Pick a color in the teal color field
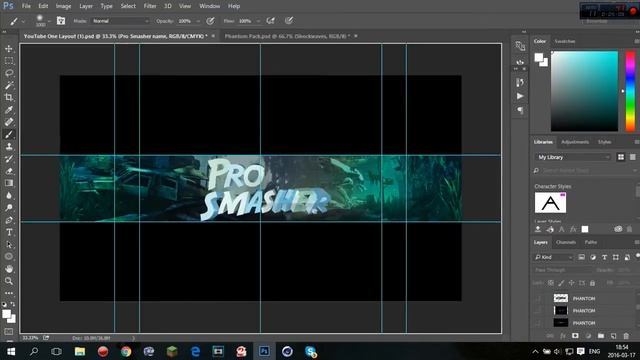Screen dimensions: 640x360 click(584, 91)
